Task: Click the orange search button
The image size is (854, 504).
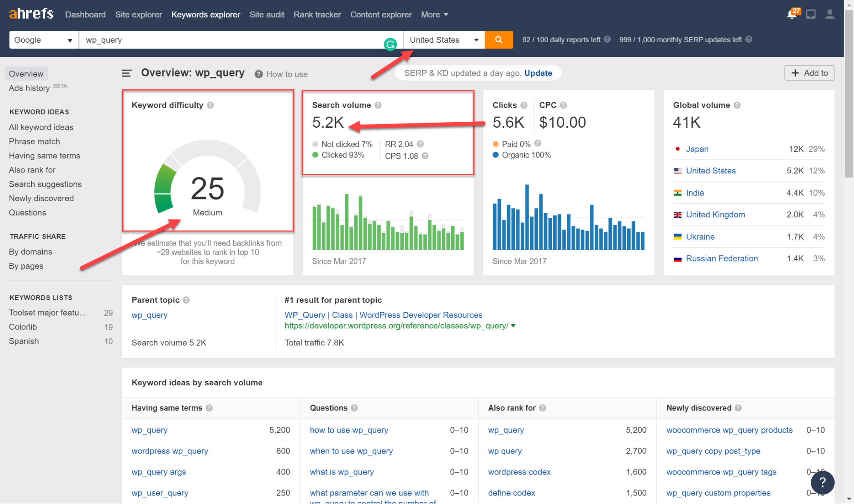Action: click(x=499, y=40)
